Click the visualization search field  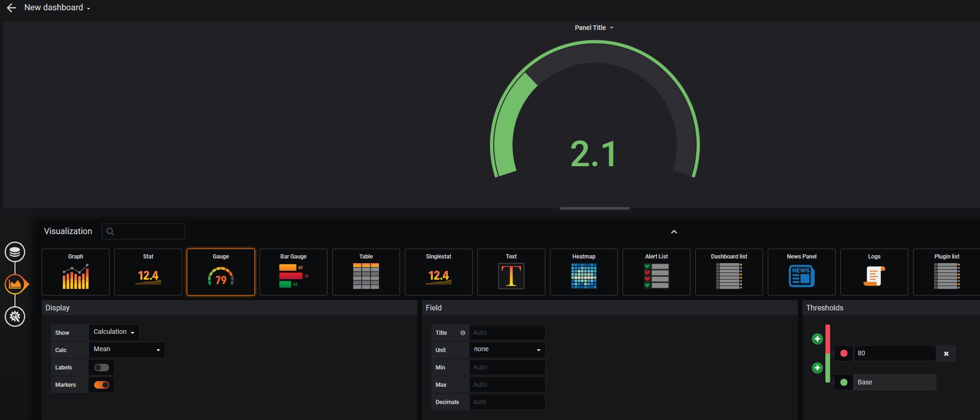tap(143, 231)
